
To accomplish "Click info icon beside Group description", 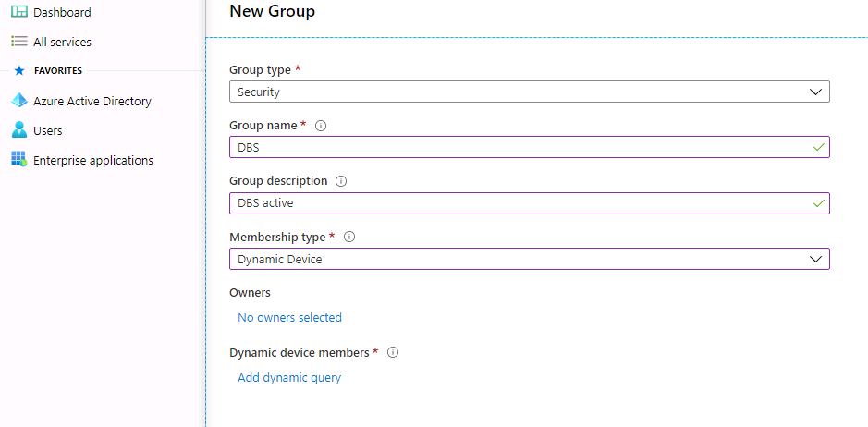I will click(340, 181).
